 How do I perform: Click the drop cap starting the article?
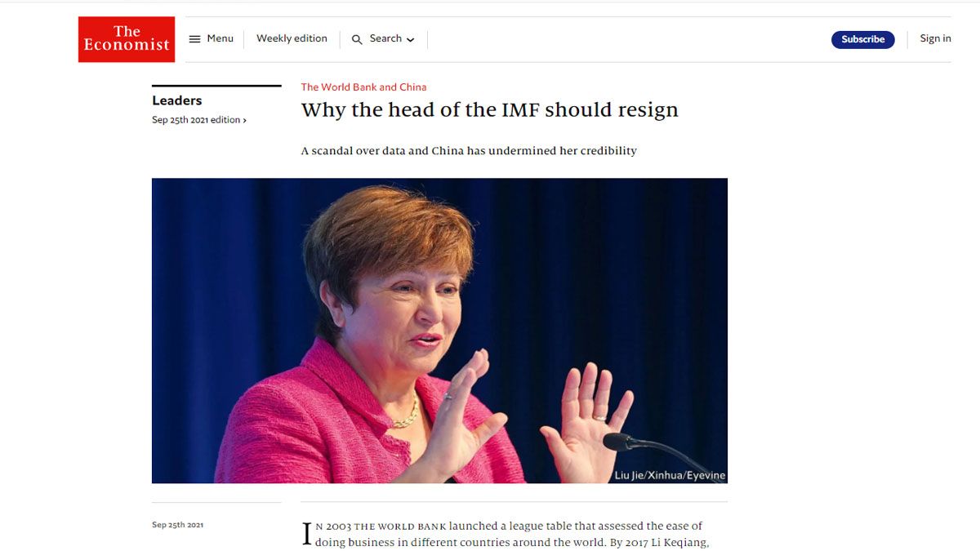[x=307, y=535]
